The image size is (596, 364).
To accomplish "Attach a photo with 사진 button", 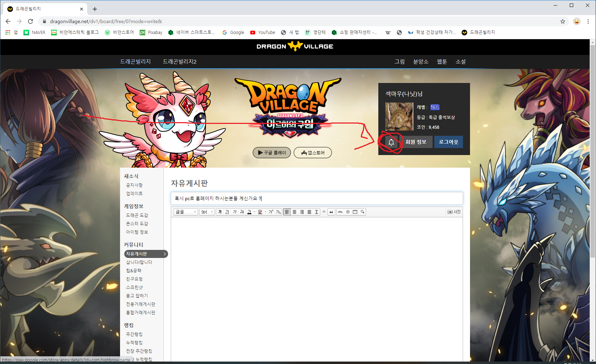I will [x=454, y=212].
